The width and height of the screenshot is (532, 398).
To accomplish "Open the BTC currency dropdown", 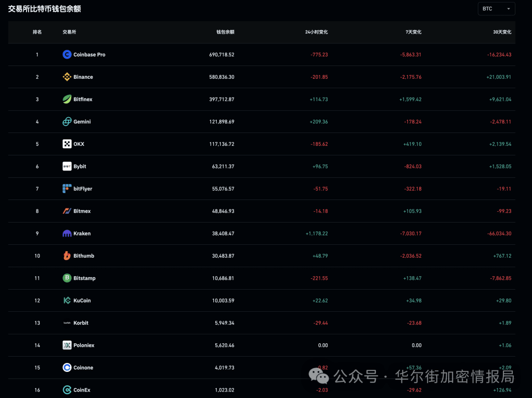I will [x=496, y=8].
